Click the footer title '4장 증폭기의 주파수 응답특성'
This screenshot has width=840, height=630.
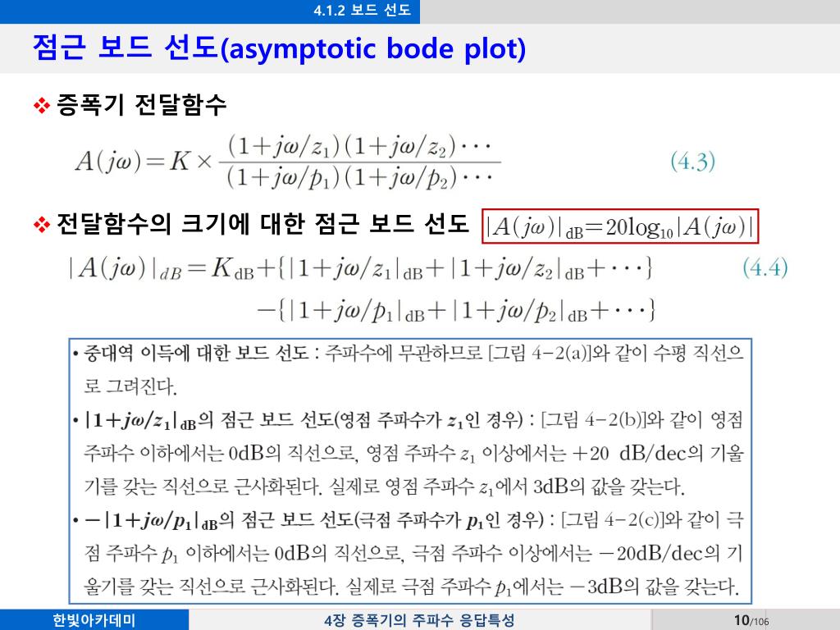pyautogui.click(x=419, y=620)
